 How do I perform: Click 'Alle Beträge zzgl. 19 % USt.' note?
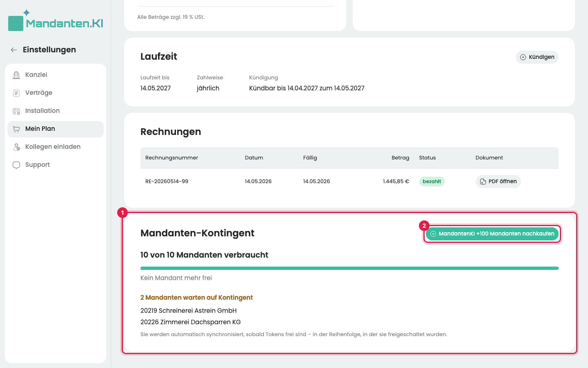pyautogui.click(x=171, y=17)
